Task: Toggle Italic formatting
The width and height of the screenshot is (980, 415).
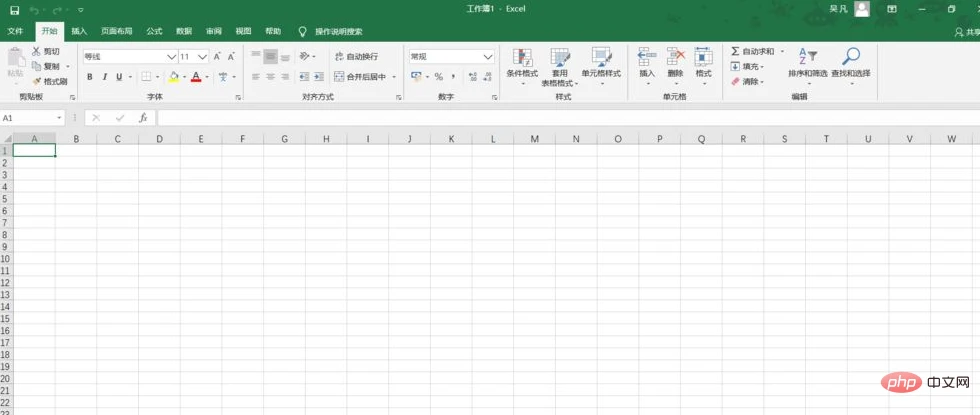Action: click(104, 77)
